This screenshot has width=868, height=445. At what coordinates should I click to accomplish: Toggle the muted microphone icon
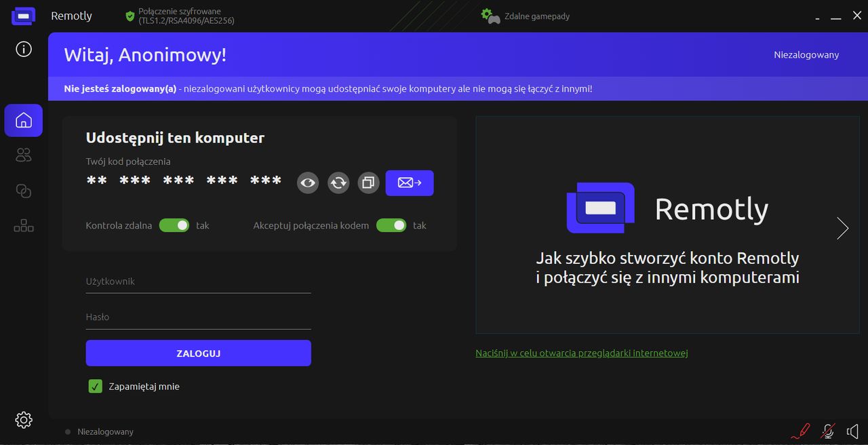point(827,431)
